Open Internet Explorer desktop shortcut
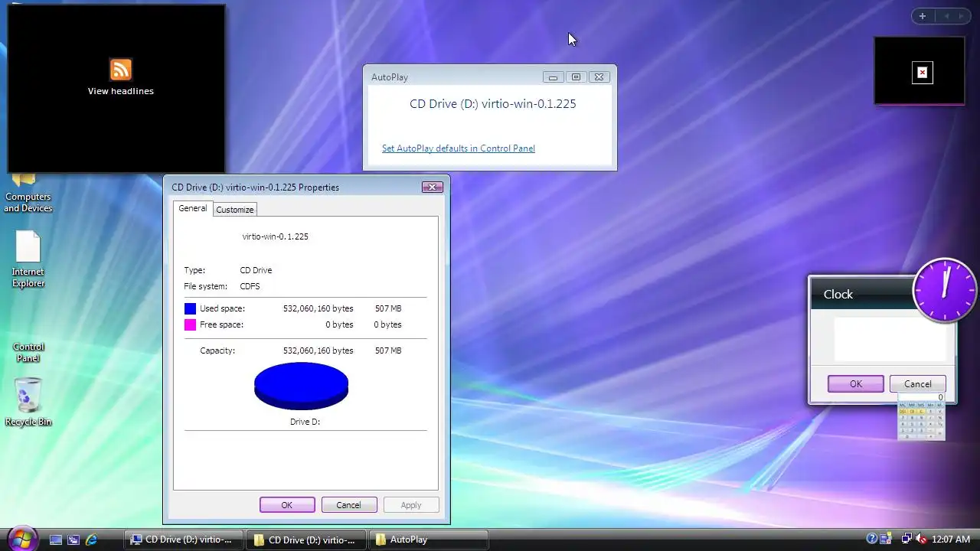Viewport: 980px width, 551px height. (x=28, y=260)
